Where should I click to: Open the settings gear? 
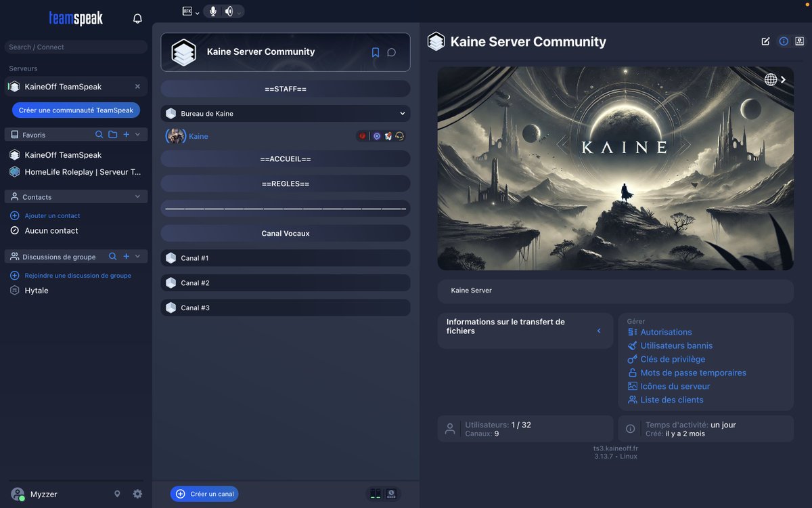[137, 494]
